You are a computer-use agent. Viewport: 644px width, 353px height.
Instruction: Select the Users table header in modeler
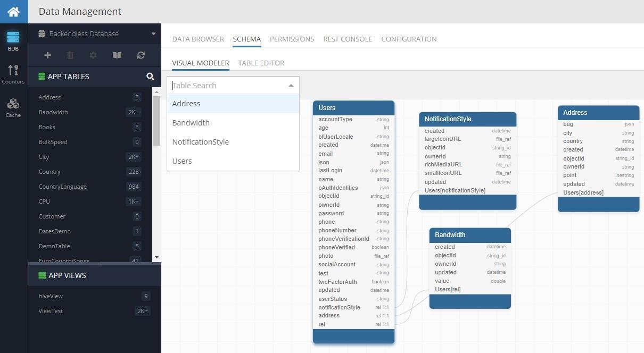(353, 108)
